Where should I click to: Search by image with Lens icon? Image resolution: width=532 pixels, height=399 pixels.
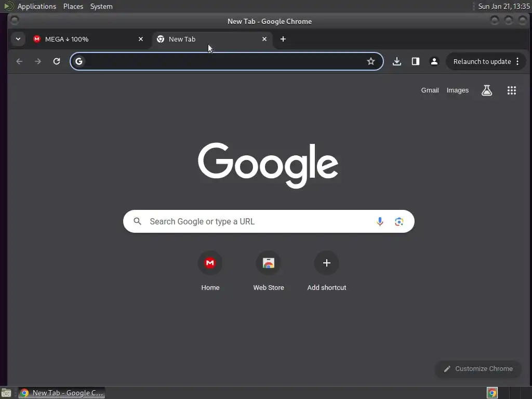pyautogui.click(x=399, y=221)
